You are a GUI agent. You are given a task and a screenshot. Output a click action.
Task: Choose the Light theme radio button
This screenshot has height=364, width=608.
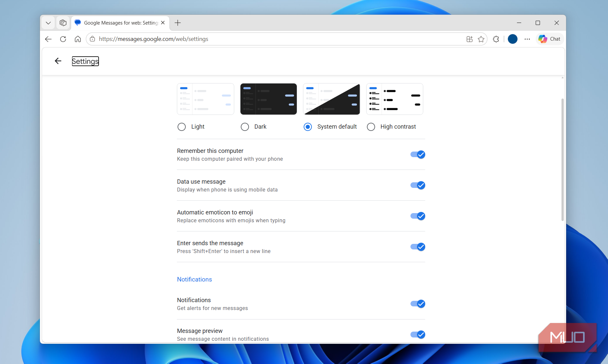181,127
